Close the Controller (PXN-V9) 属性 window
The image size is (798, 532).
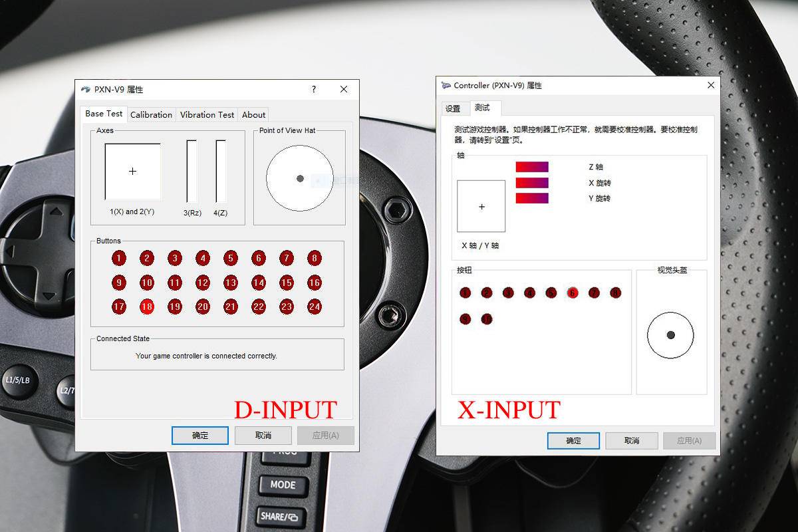coord(711,85)
